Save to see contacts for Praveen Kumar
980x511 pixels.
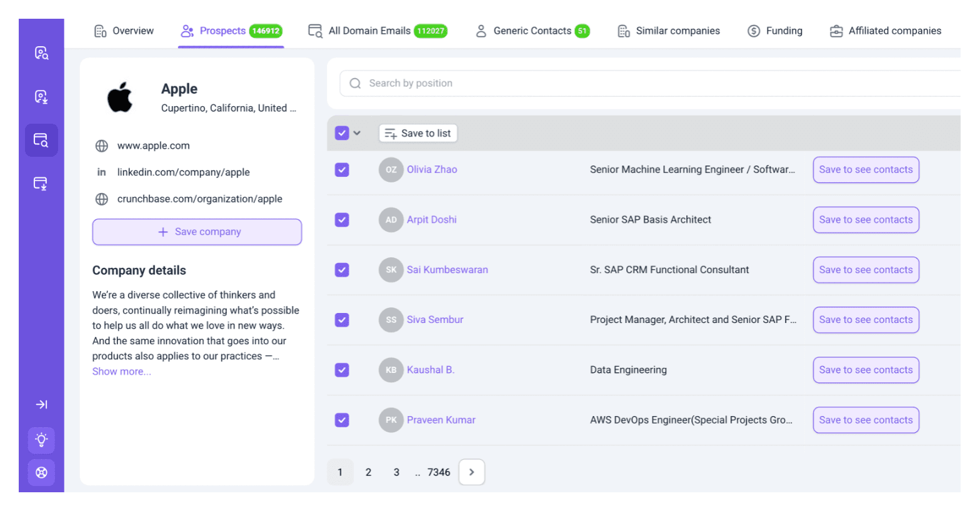(866, 420)
